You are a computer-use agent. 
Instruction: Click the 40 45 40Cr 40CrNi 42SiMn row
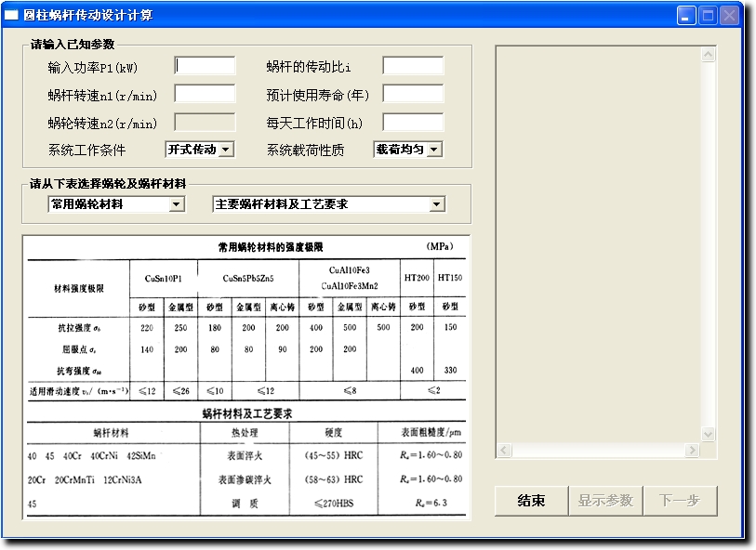[92, 455]
